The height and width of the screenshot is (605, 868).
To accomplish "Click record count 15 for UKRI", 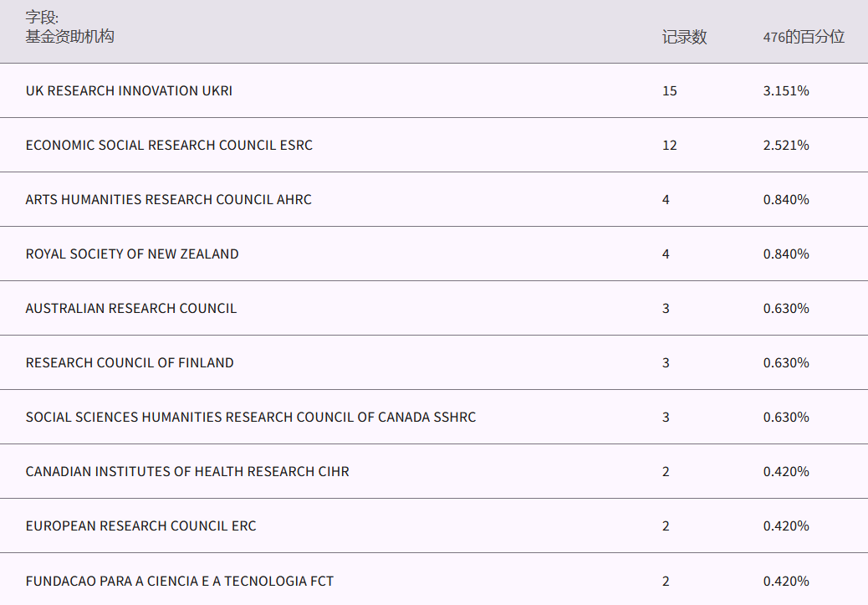I will (x=669, y=90).
